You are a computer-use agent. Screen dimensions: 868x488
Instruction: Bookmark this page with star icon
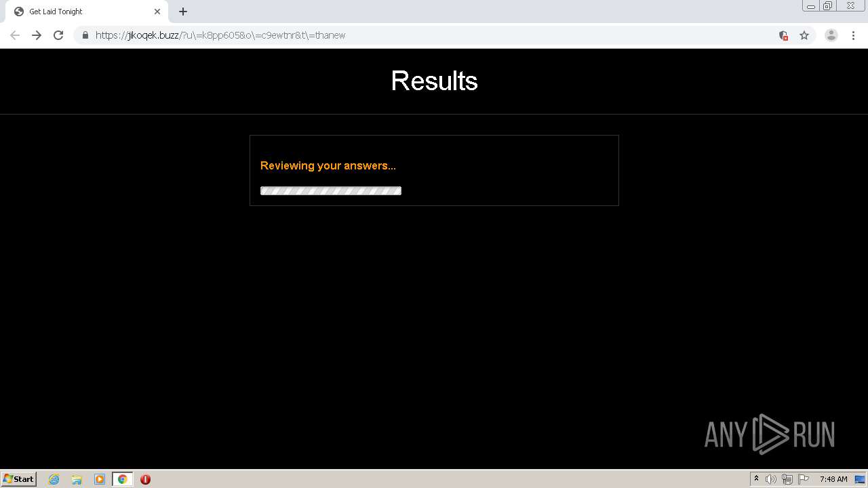(x=804, y=35)
